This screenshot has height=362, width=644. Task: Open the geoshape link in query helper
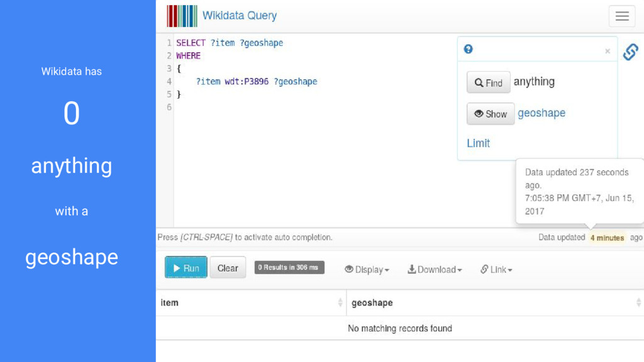(541, 113)
